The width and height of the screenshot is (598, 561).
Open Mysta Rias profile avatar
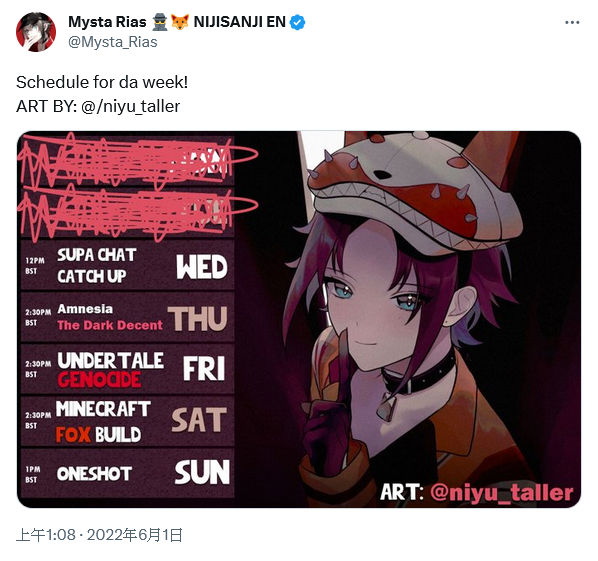coord(36,32)
